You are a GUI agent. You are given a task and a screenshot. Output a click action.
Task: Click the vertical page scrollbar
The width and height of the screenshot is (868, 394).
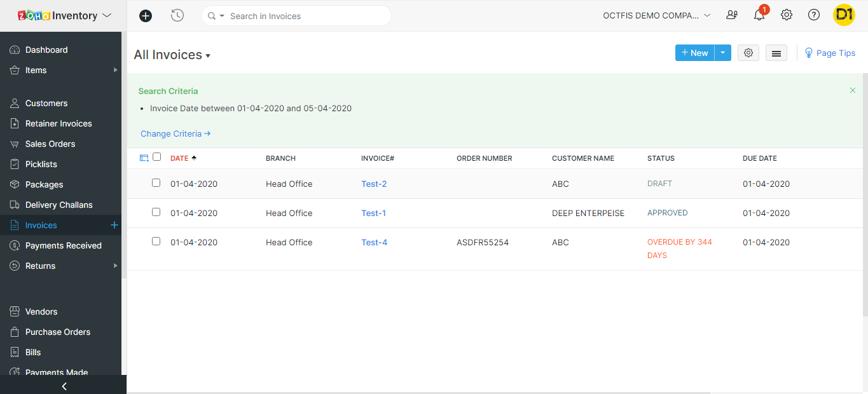pyautogui.click(x=865, y=195)
